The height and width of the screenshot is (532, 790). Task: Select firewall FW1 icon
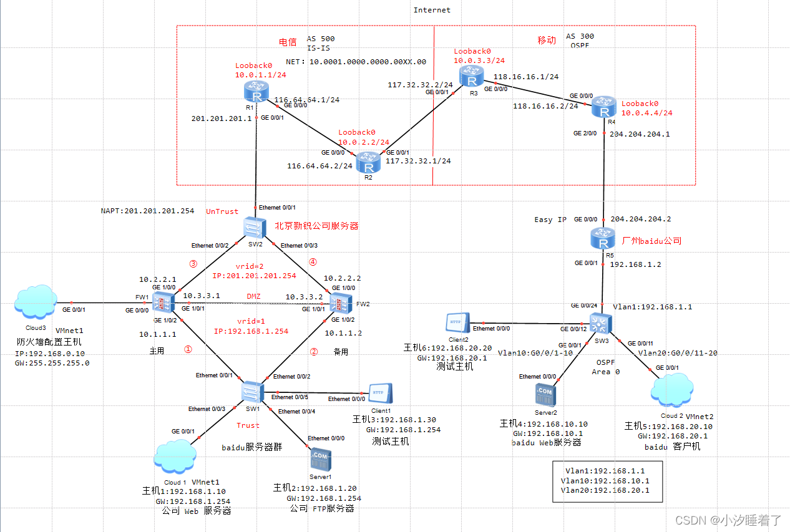[x=164, y=302]
